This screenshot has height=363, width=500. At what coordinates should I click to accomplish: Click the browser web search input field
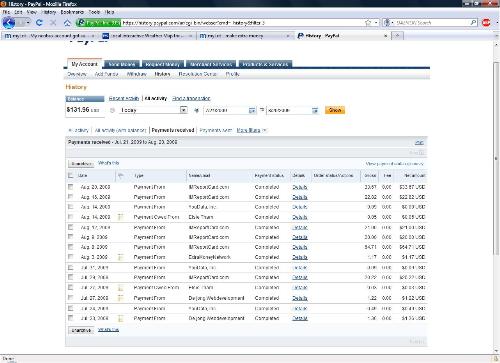[432, 23]
